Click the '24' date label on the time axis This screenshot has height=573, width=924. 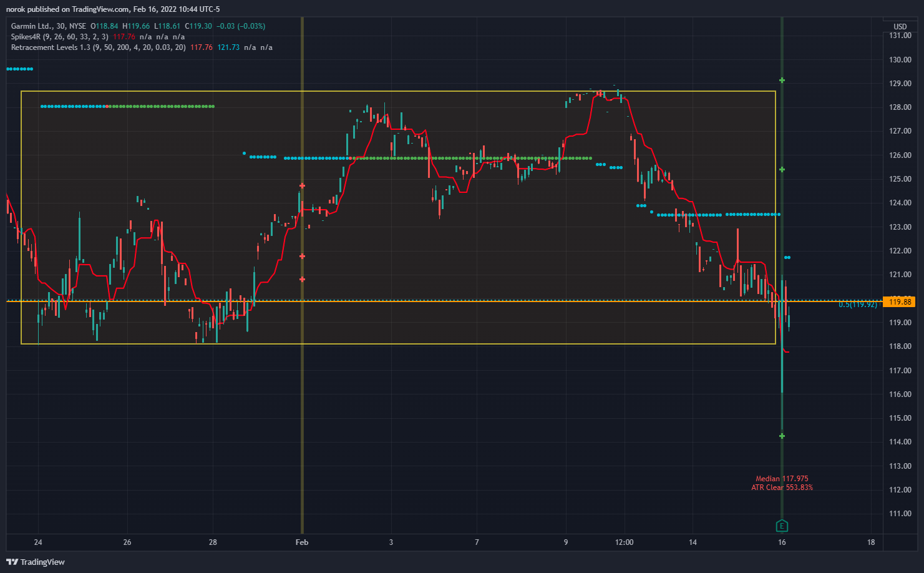coord(38,542)
